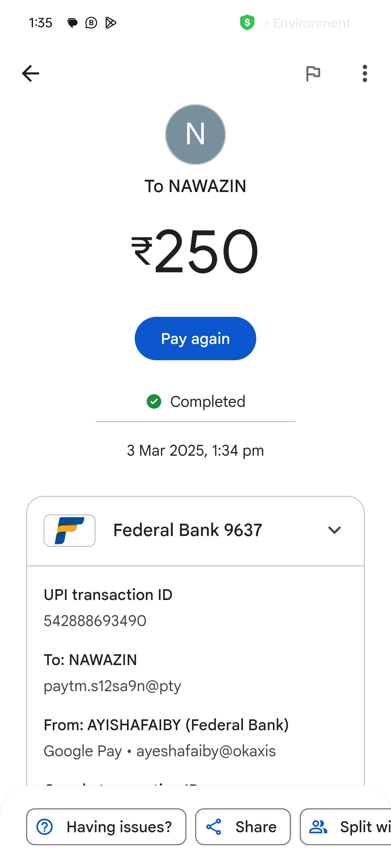Tap the question mark help icon
This screenshot has width=391, height=868.
tap(45, 827)
